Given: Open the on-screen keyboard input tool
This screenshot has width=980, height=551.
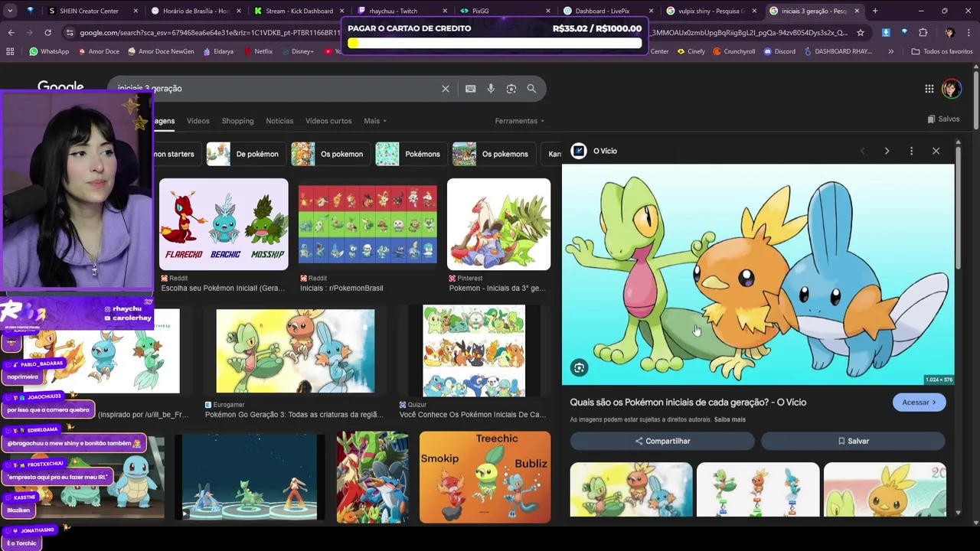Looking at the screenshot, I should point(471,89).
